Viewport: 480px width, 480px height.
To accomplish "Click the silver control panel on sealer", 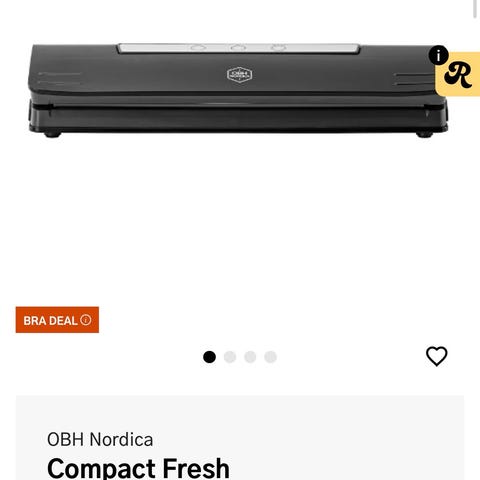I will click(239, 48).
